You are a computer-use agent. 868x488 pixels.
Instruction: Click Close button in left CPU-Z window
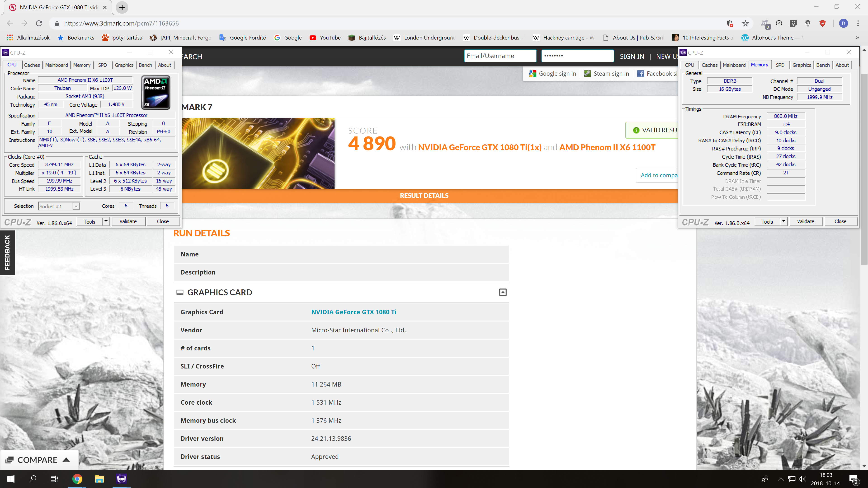click(163, 221)
